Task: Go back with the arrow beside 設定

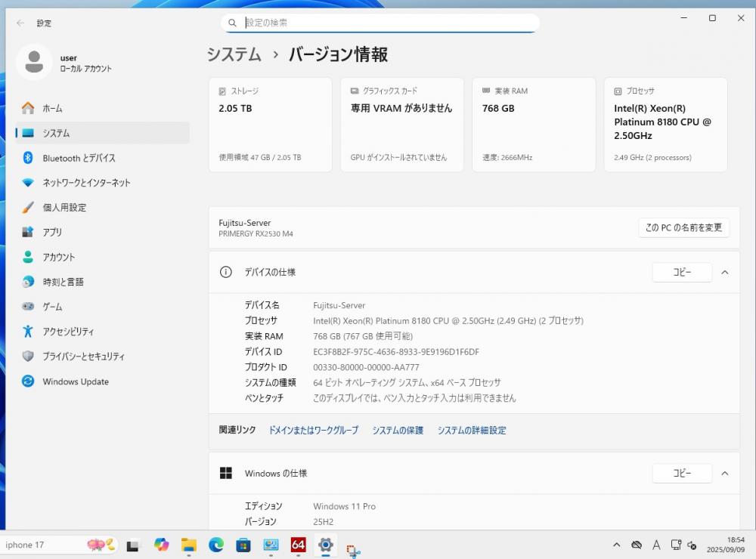Action: (20, 23)
